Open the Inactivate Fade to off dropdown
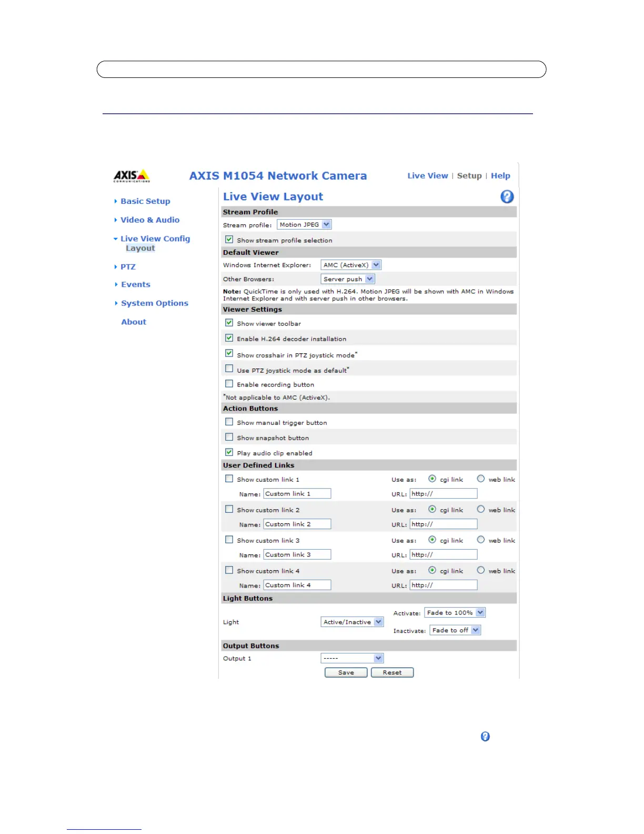 (455, 630)
